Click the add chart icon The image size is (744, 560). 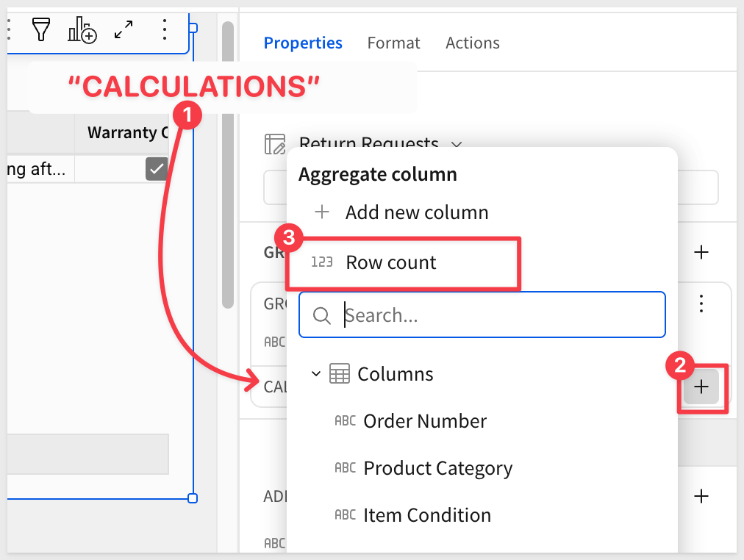tap(82, 30)
